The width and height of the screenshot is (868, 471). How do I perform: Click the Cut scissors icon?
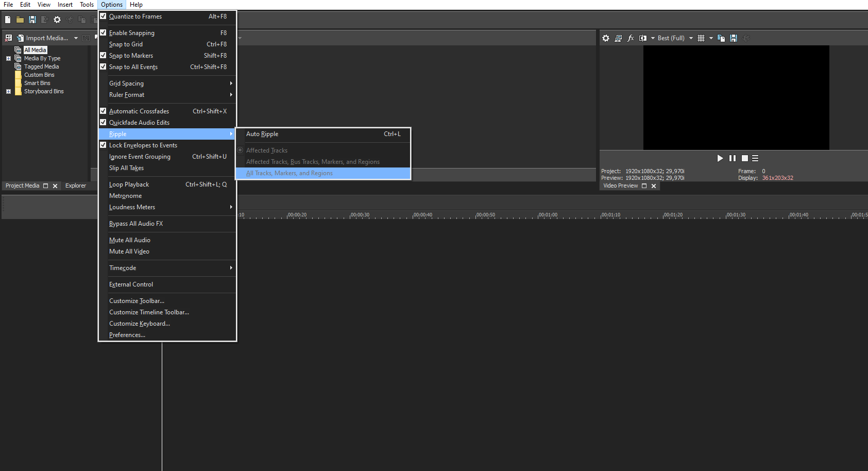point(70,20)
